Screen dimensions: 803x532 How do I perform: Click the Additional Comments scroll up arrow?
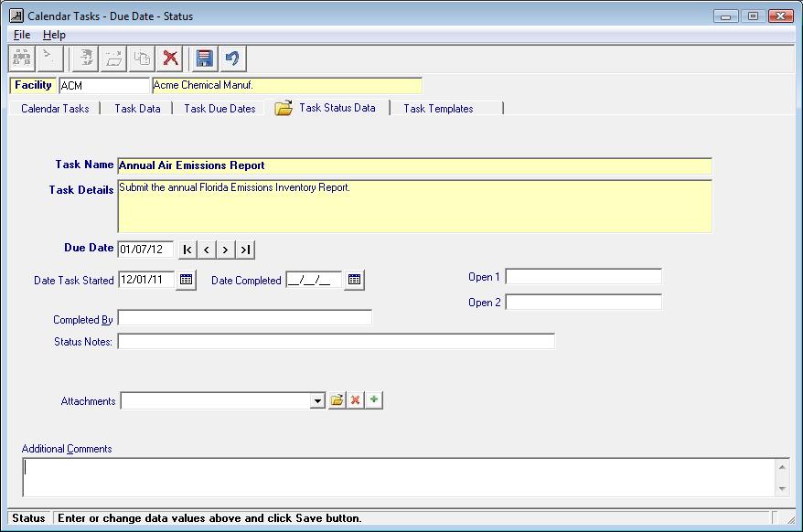(x=782, y=466)
